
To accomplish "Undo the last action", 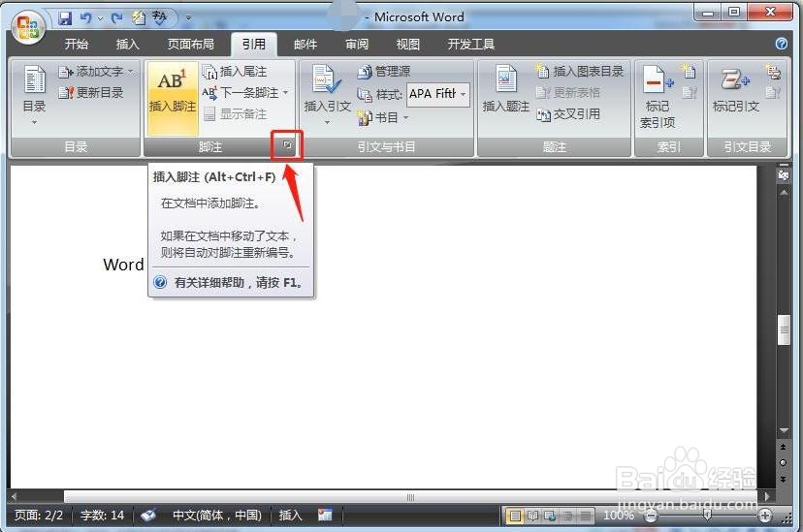I will [85, 18].
